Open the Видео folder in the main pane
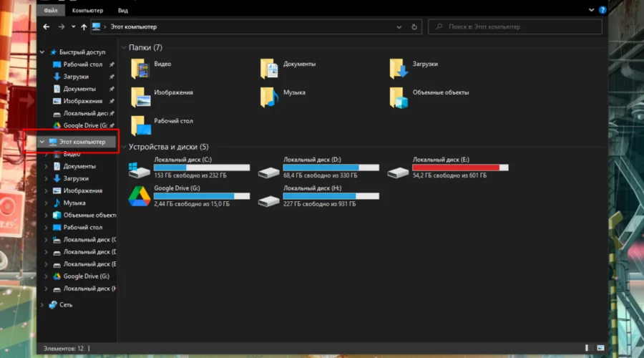Screen dimensions: 644x358 point(141,68)
